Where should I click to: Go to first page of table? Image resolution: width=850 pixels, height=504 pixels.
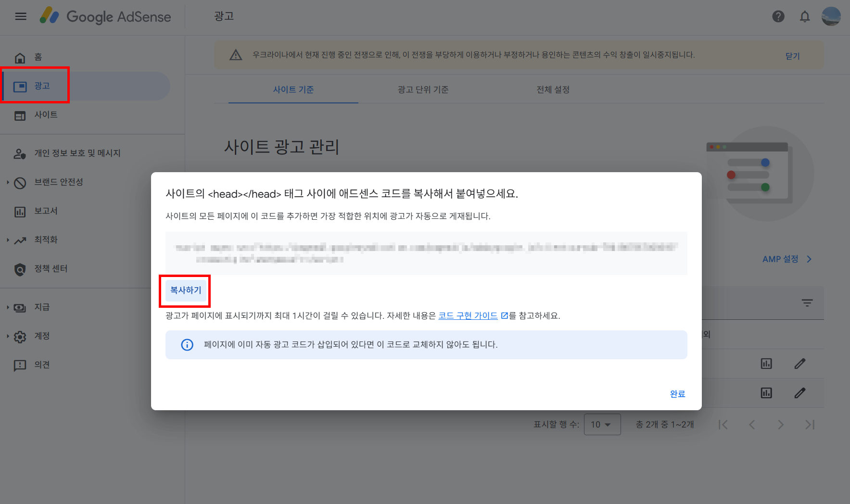(723, 425)
